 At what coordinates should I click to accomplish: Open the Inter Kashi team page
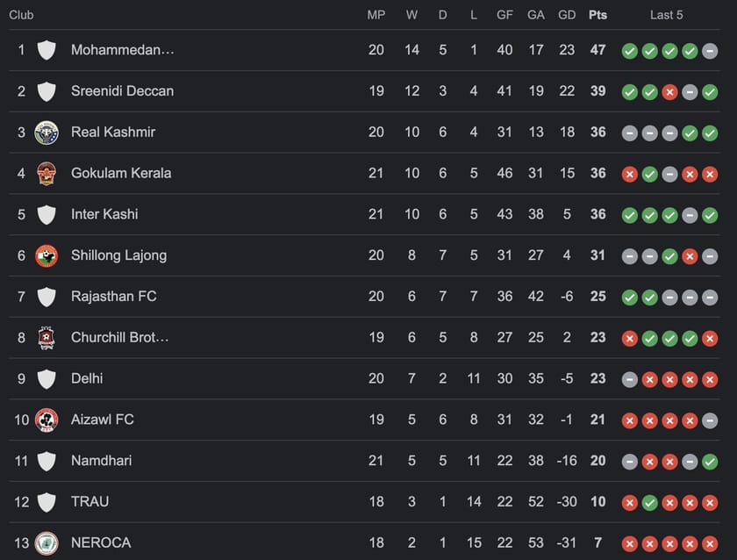pos(104,214)
